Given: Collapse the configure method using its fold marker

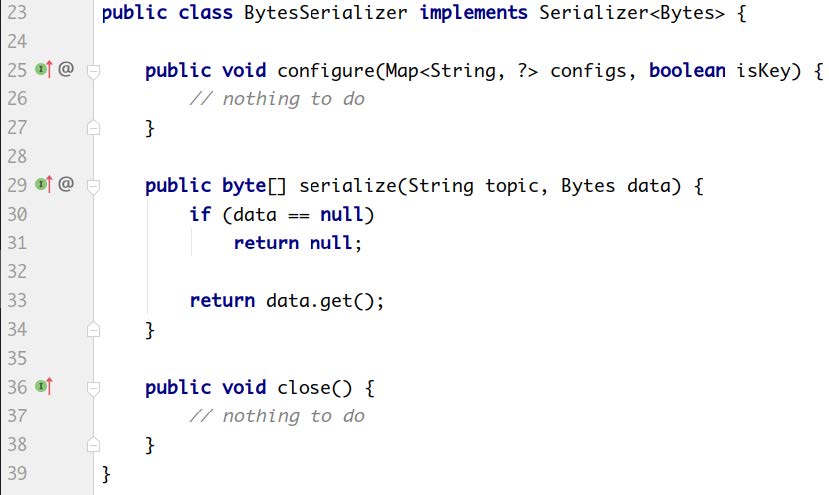Looking at the screenshot, I should [94, 71].
